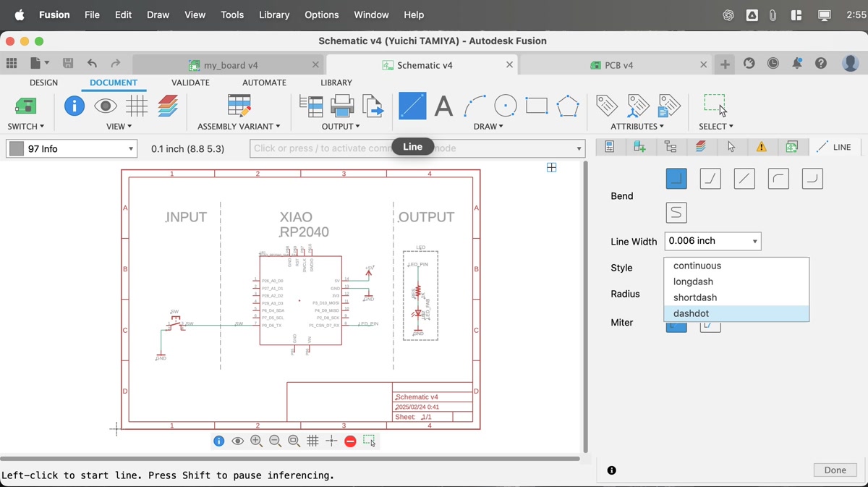Switch to the VALIDATE ribbon tab
The height and width of the screenshot is (487, 868).
pos(190,82)
